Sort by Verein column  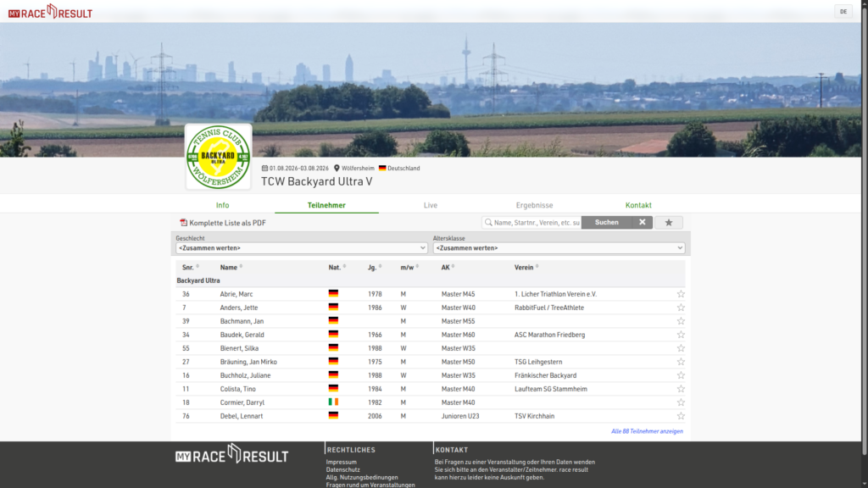[526, 267]
